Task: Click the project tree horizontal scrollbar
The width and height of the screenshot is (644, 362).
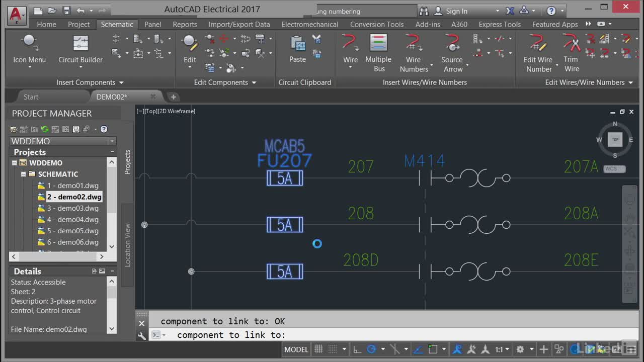Action: pyautogui.click(x=58, y=256)
